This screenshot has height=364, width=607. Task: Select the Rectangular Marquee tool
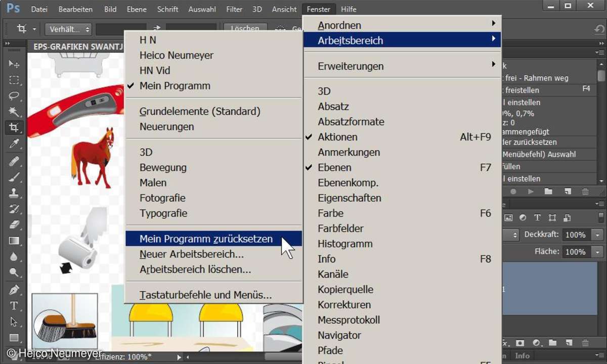[14, 80]
